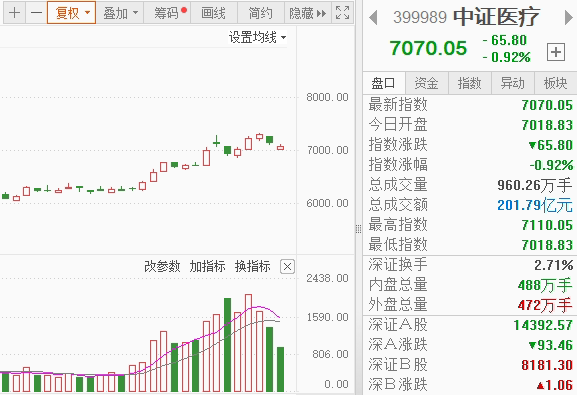Click 隐藏 to hide side panel
Image resolution: width=577 pixels, height=395 pixels.
click(308, 13)
